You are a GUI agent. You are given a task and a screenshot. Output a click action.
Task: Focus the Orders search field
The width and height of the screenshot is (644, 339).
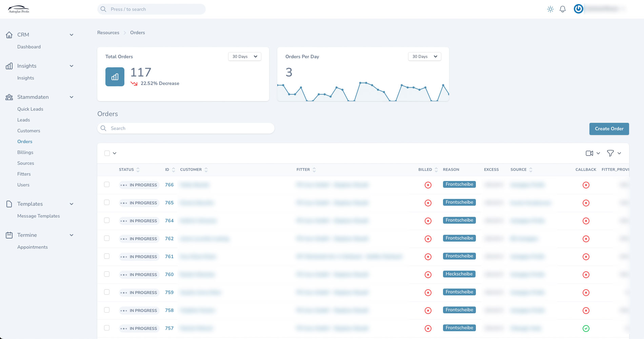[x=186, y=128]
